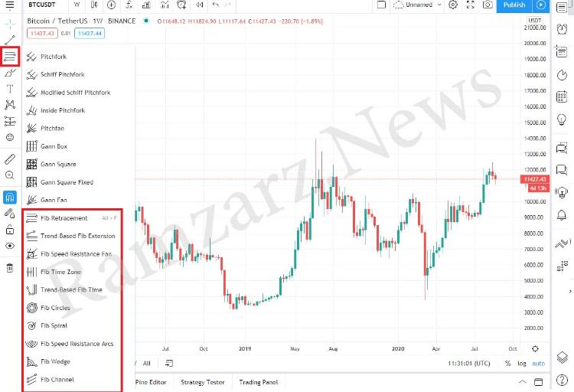Choose Gann Square Fixed tool
Screen dimensions: 574x392
tap(78, 182)
